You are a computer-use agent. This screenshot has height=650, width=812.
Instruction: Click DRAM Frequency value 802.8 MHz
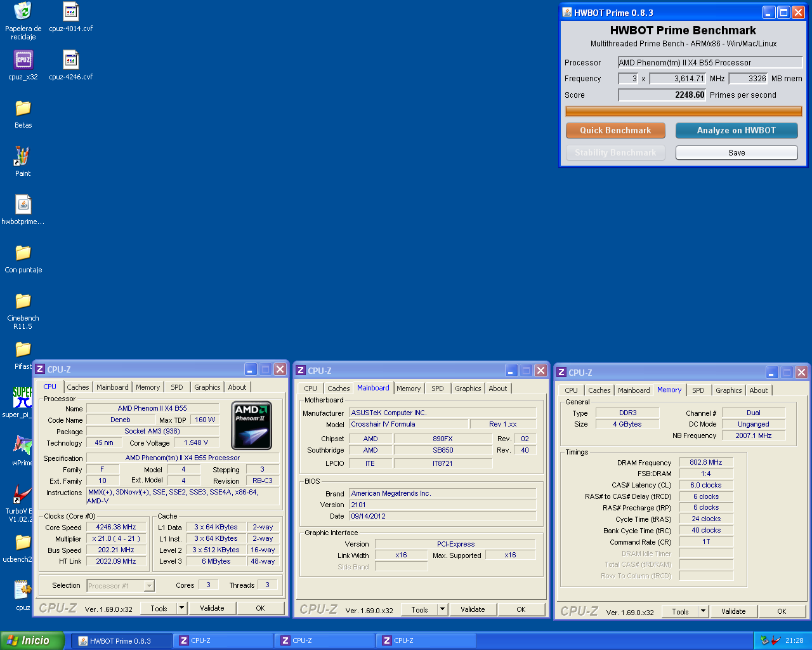click(x=706, y=462)
